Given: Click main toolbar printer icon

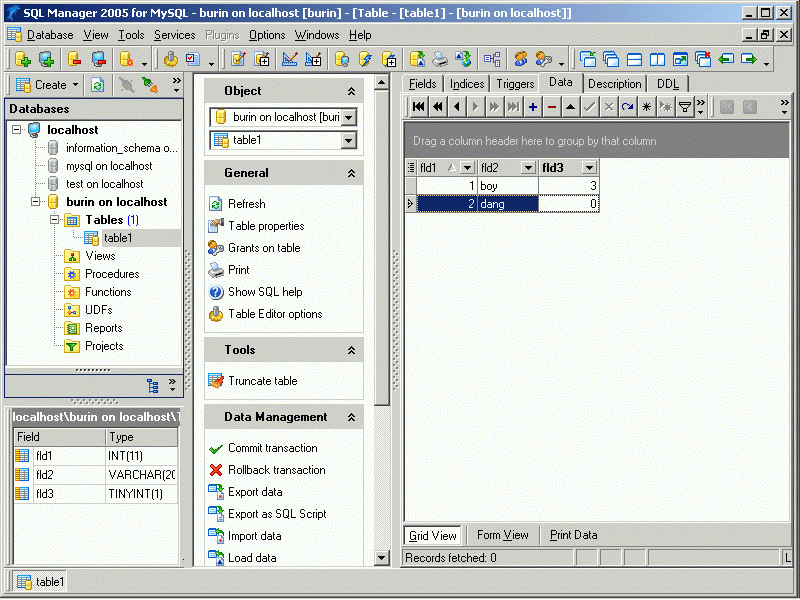Looking at the screenshot, I should 440,59.
